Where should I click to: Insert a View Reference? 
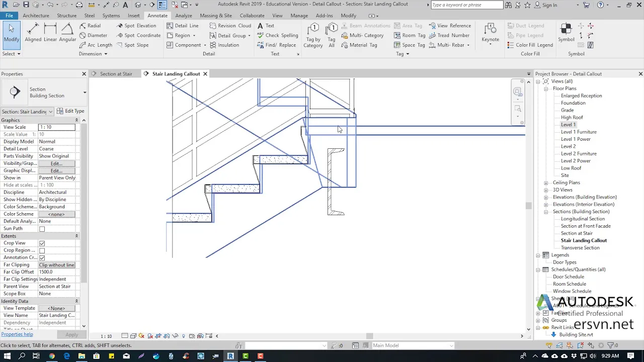(x=450, y=26)
